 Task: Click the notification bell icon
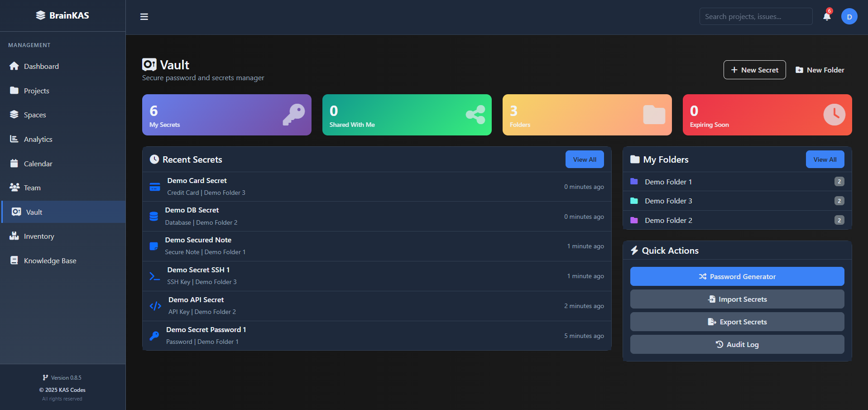coord(826,16)
